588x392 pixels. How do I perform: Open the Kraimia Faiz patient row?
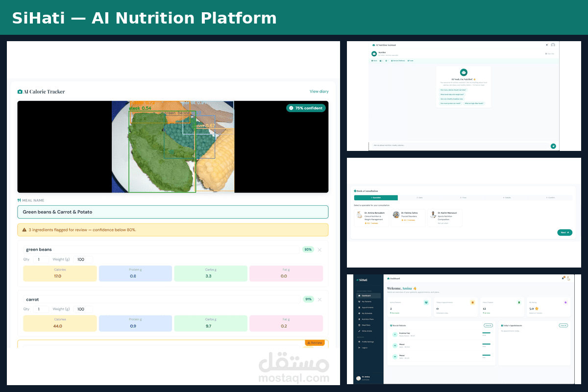441,334
